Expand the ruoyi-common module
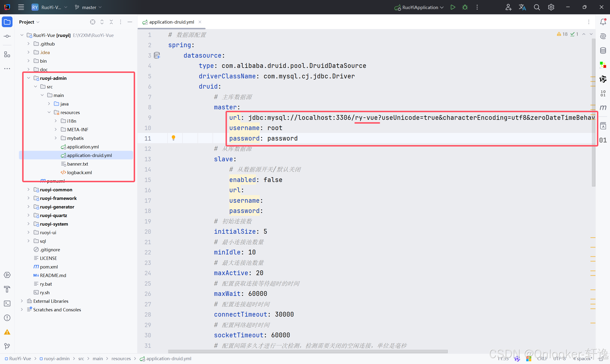610x364 pixels. 29,190
